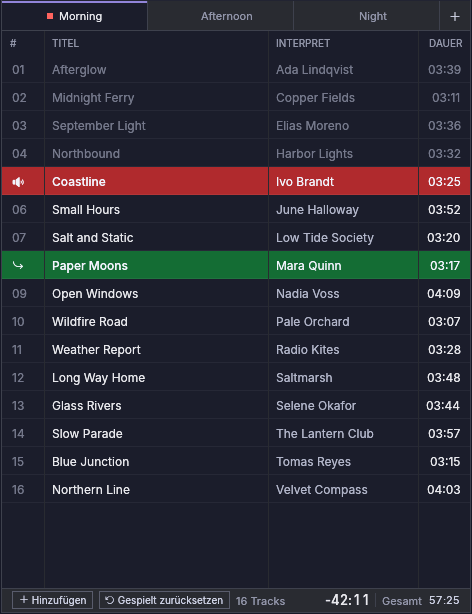The width and height of the screenshot is (472, 614).
Task: Select track 16 Northern Line
Action: pyautogui.click(x=236, y=489)
